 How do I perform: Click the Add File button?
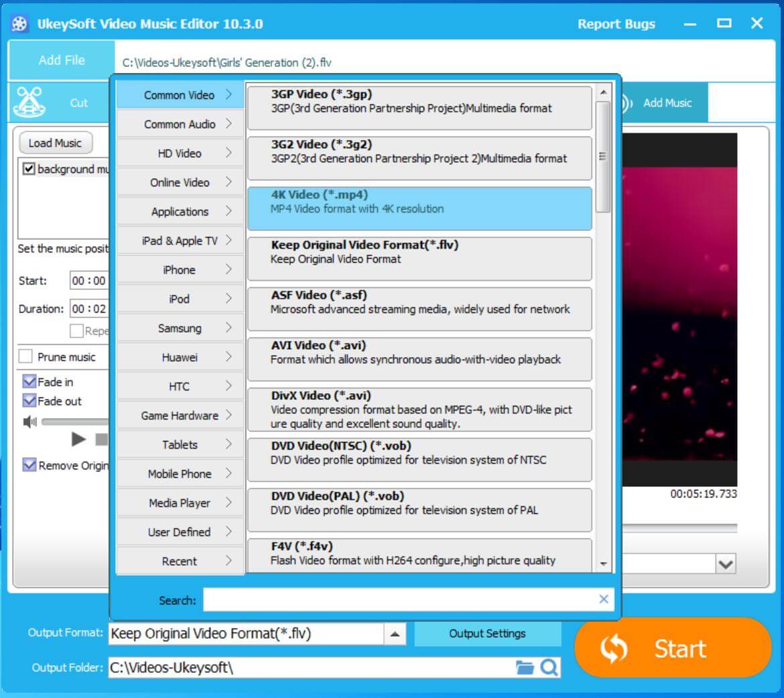tap(62, 60)
